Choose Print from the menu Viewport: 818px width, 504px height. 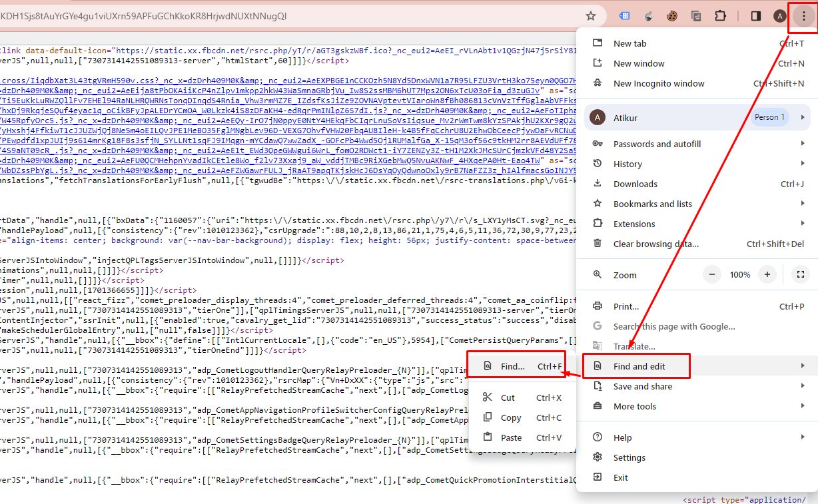pyautogui.click(x=696, y=306)
